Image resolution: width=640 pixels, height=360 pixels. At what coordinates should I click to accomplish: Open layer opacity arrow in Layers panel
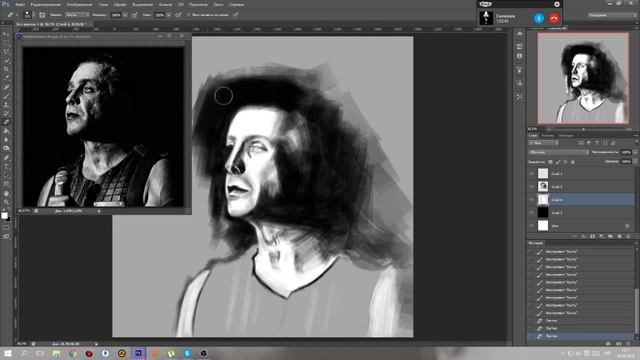[x=635, y=152]
